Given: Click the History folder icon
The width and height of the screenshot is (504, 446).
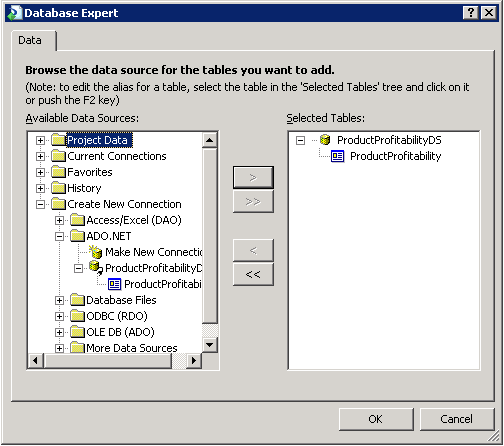Looking at the screenshot, I should click(x=58, y=188).
